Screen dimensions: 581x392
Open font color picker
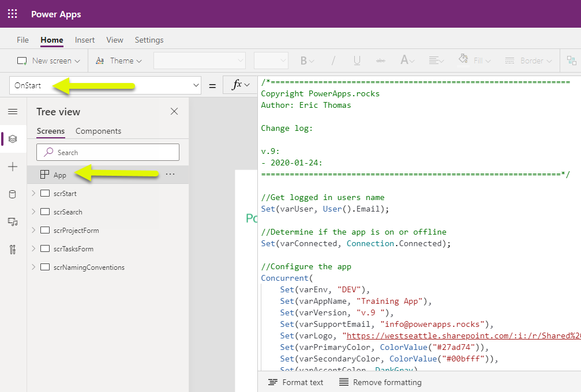click(407, 61)
